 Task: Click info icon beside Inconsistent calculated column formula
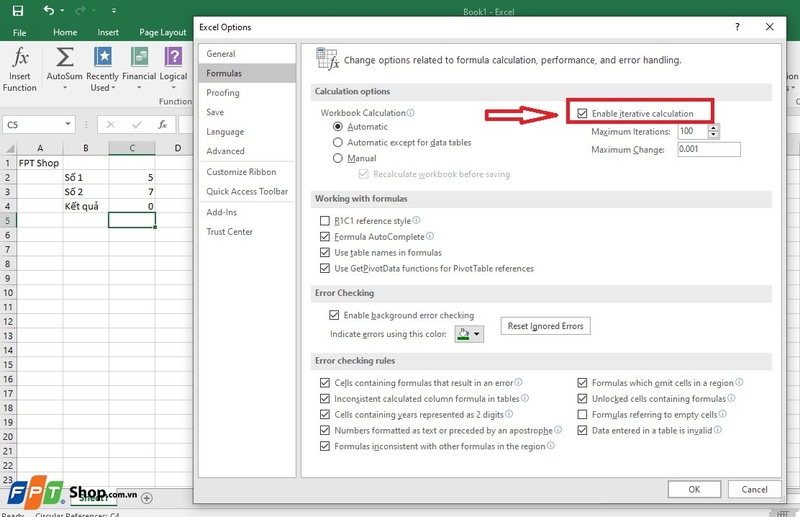pos(525,398)
